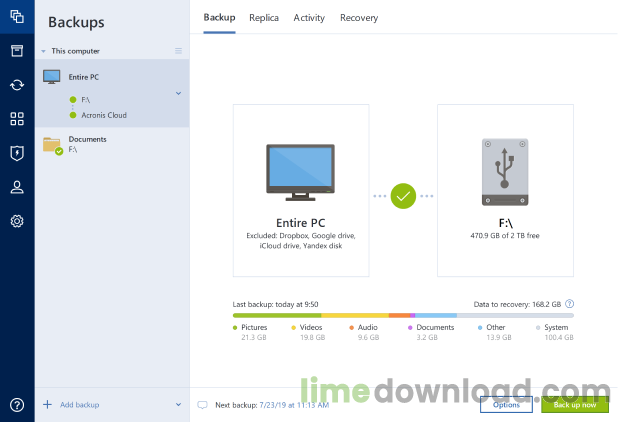Click the Videos 19.8 GB legend item
The height and width of the screenshot is (422, 618).
pyautogui.click(x=308, y=332)
